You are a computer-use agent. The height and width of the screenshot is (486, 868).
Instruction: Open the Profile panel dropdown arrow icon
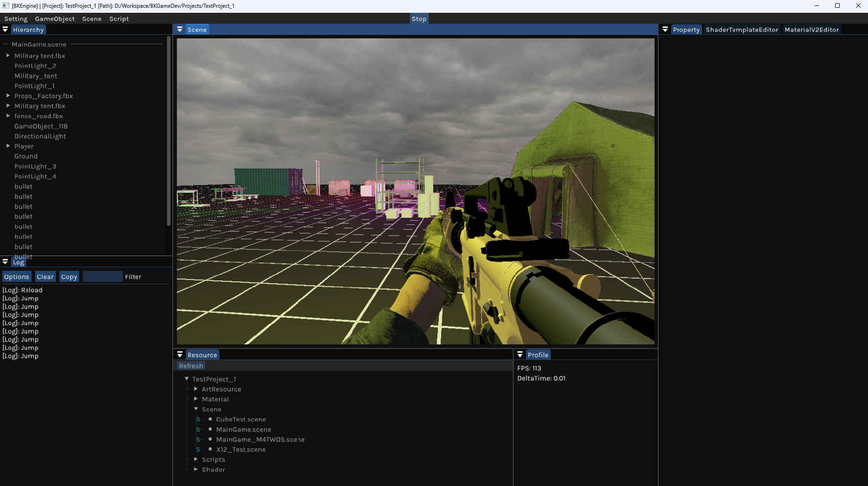click(520, 354)
